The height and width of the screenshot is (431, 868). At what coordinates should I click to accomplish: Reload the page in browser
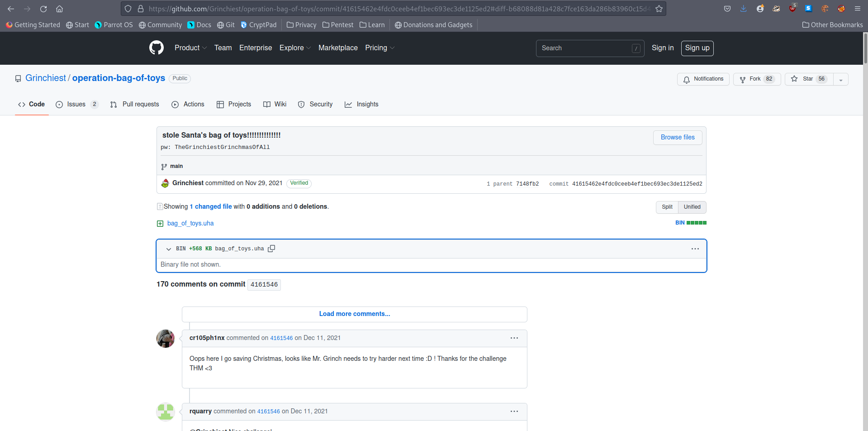43,9
